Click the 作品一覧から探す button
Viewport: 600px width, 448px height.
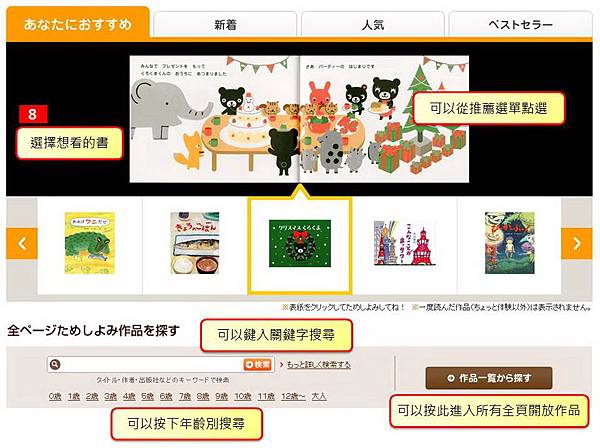coord(489,378)
